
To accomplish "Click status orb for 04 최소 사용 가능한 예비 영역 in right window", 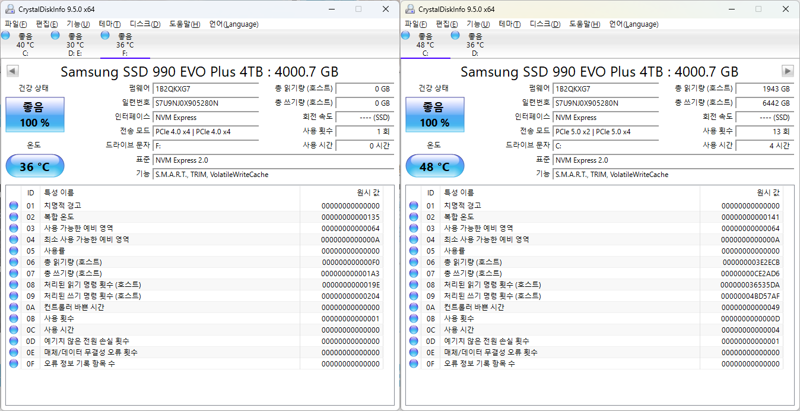I will (413, 240).
